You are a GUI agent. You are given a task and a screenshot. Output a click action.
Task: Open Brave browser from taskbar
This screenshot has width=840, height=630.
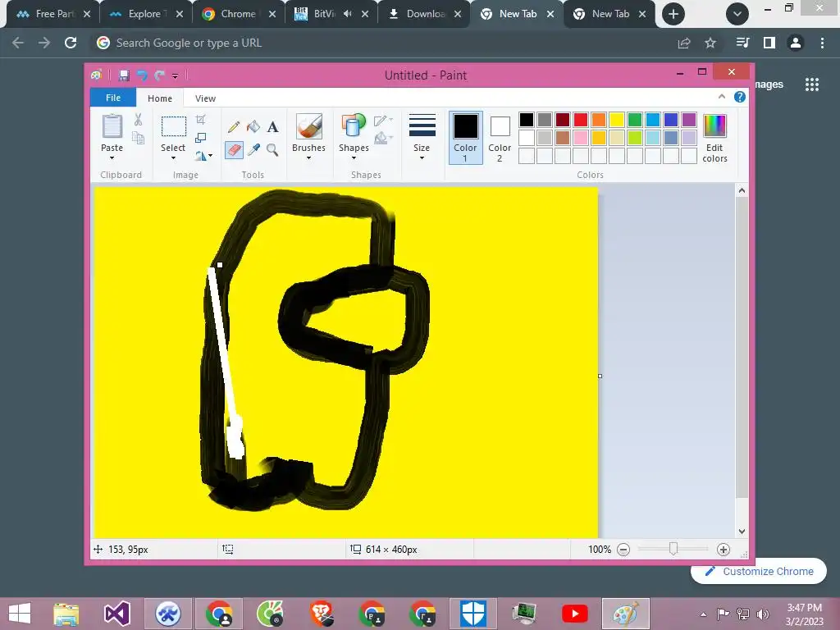tap(321, 614)
